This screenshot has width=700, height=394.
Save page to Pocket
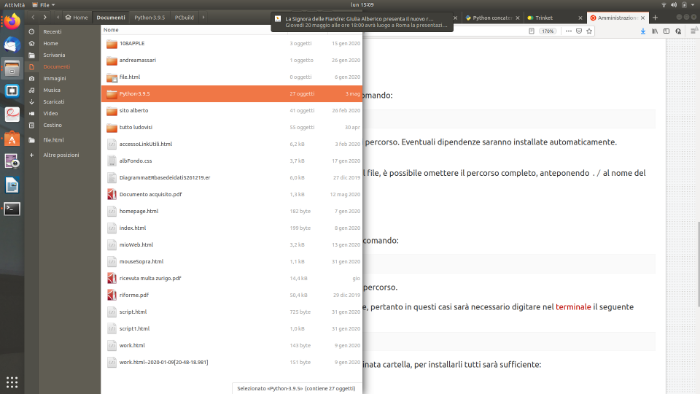coord(579,31)
